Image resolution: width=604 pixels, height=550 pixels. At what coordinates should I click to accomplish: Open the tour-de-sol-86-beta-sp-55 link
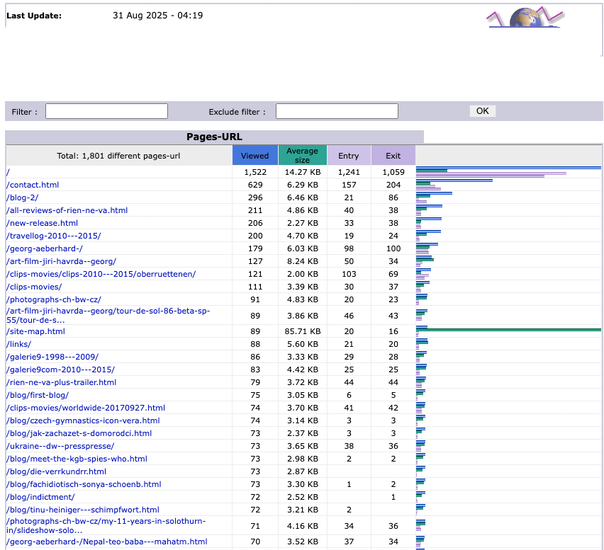tap(108, 315)
